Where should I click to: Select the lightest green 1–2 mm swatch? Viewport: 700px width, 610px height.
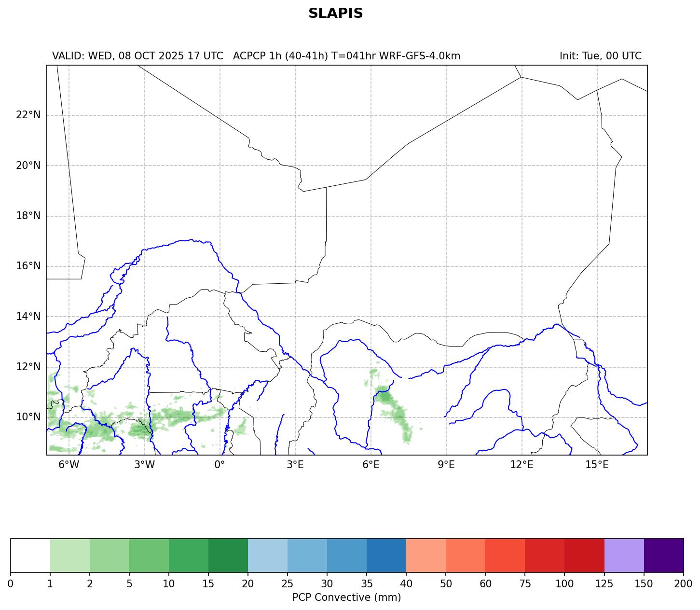(70, 555)
